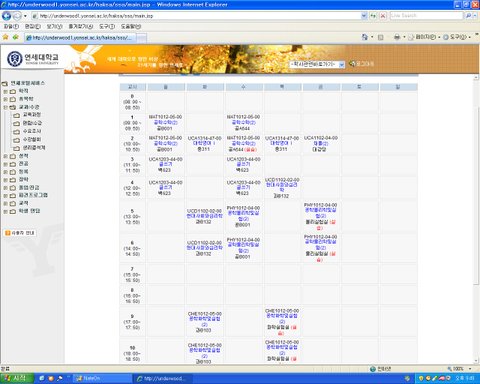Click the Add to Favorites icon
This screenshot has width=480, height=384.
click(x=15, y=37)
